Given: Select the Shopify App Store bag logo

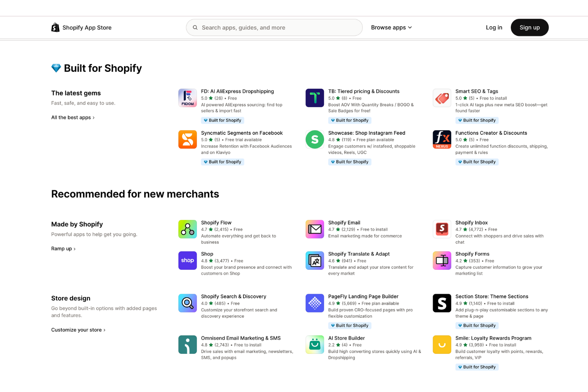Looking at the screenshot, I should click(x=55, y=27).
